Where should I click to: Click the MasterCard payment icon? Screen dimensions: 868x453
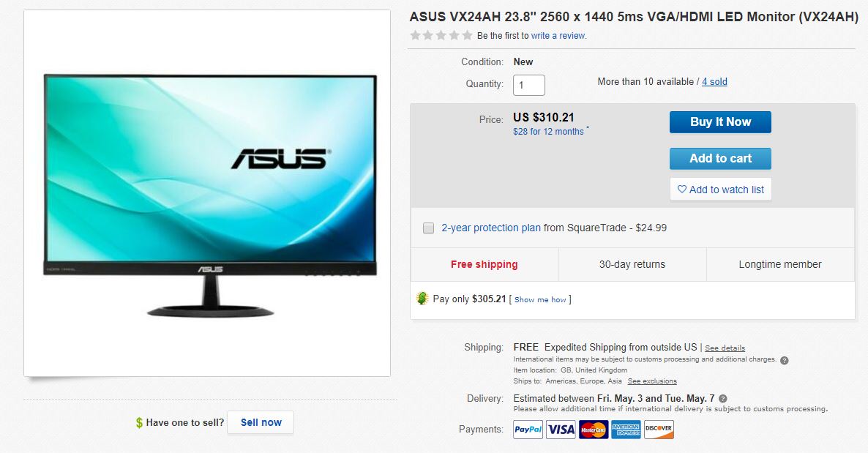tap(593, 429)
